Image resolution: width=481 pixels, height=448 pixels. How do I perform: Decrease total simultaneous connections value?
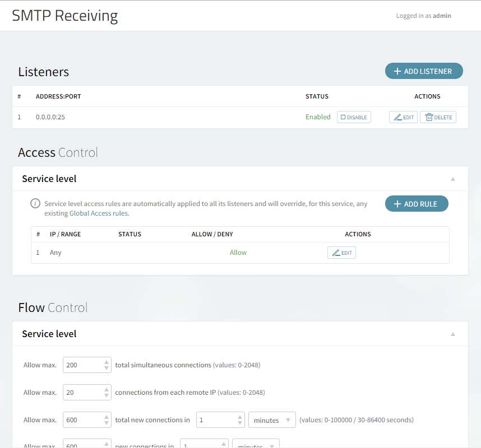point(107,368)
